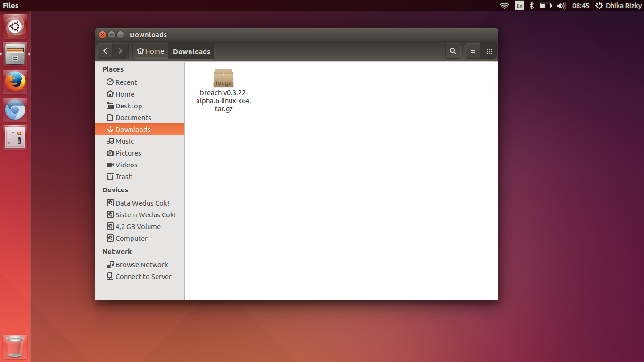Click the folder icon beside Desktop
Viewport: 644px width, 362px height.
tap(110, 106)
